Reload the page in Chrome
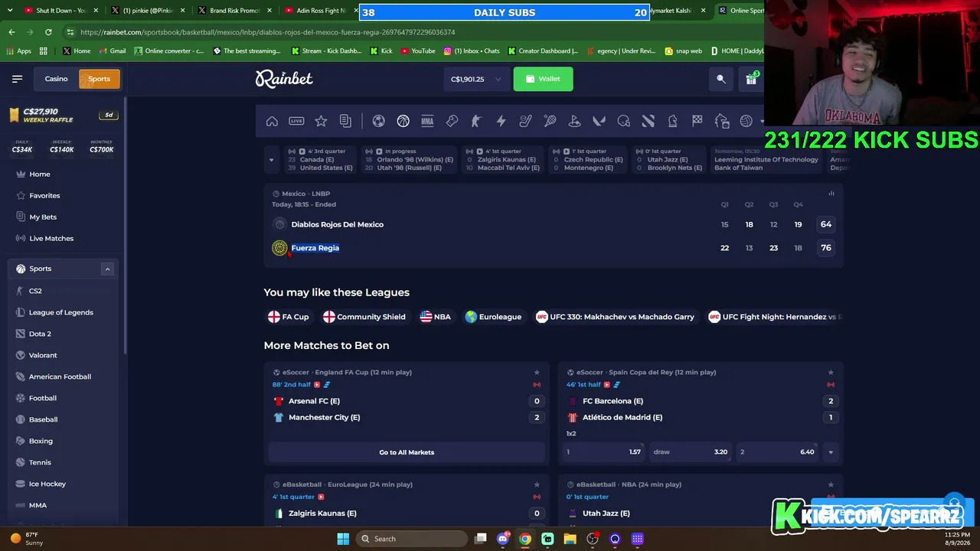 coord(48,32)
